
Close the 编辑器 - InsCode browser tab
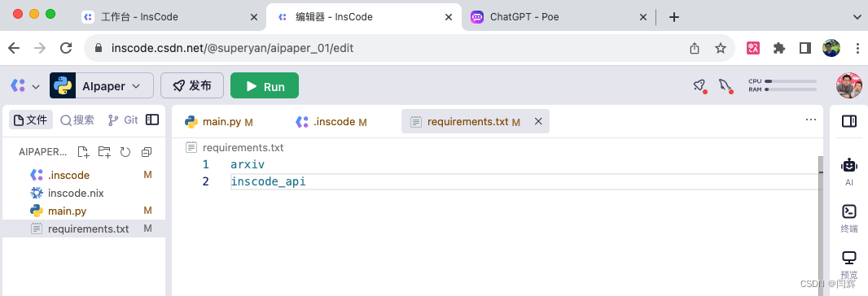click(449, 17)
